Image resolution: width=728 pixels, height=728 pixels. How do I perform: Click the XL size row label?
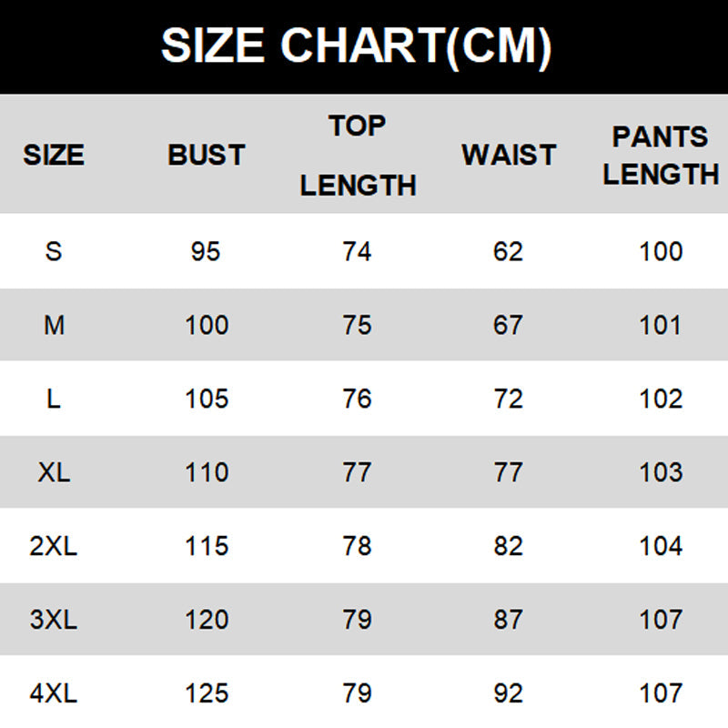[x=54, y=472]
